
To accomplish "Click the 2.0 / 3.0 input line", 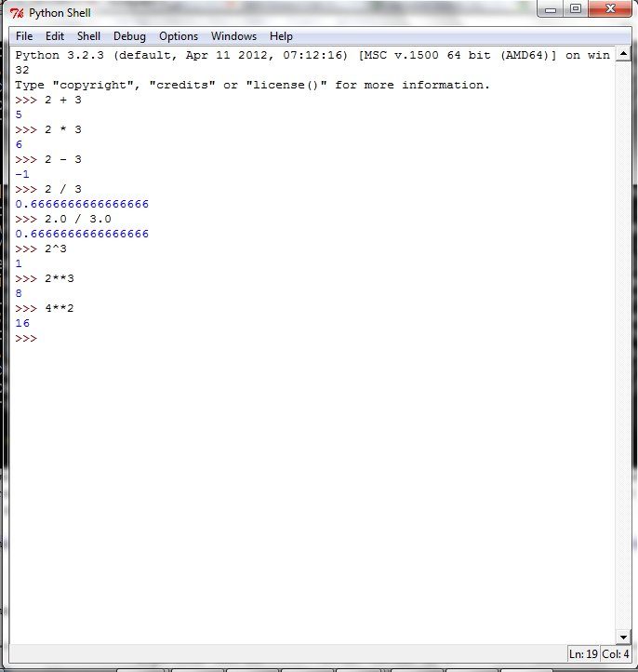I will coord(77,219).
